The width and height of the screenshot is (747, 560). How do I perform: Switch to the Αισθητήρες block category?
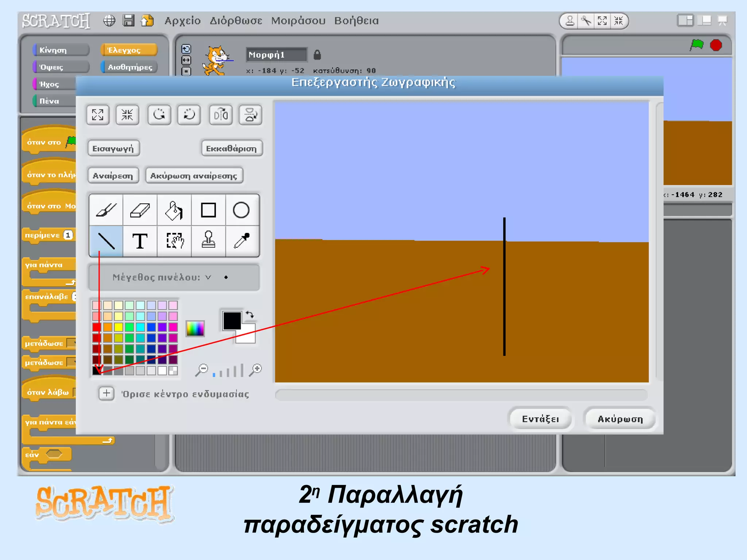click(129, 67)
